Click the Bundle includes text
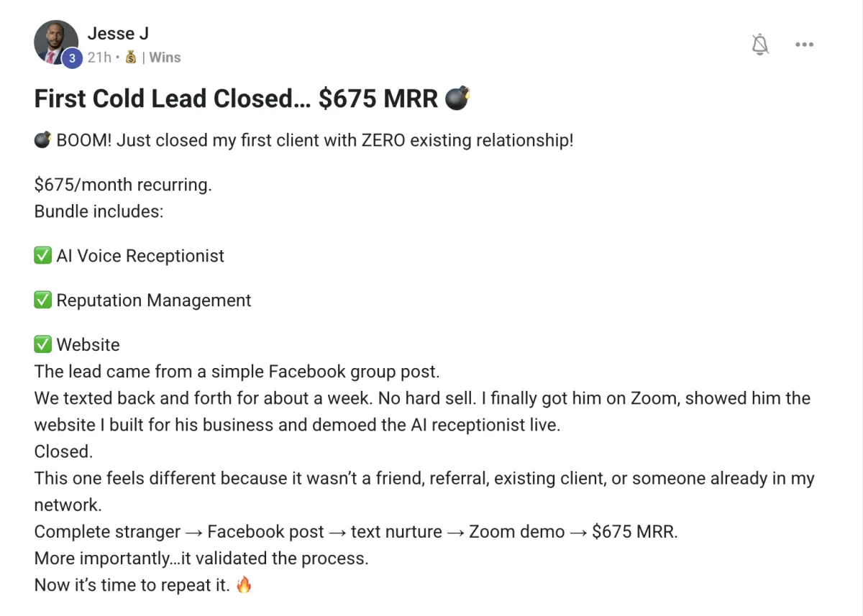Image resolution: width=863 pixels, height=616 pixels. (x=99, y=212)
